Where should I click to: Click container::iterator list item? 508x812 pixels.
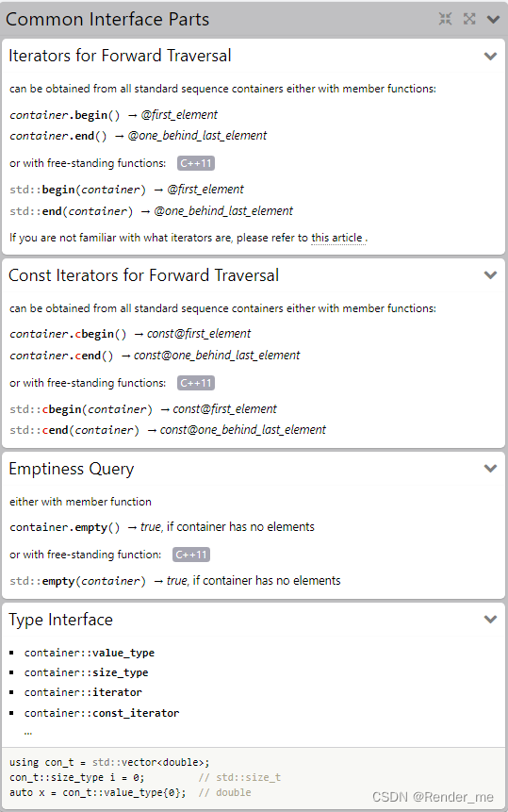tap(83, 692)
